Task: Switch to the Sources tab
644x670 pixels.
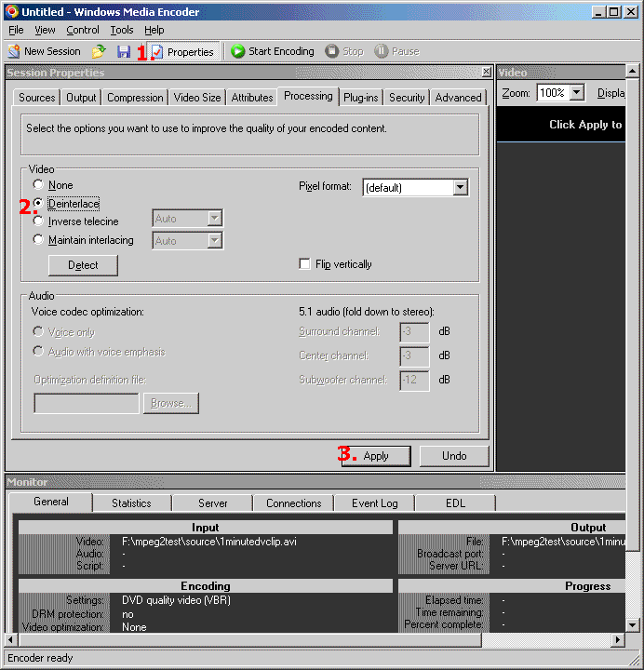Action: pos(36,98)
